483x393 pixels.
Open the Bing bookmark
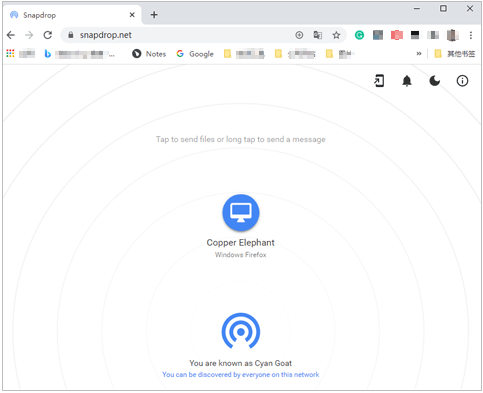pos(80,54)
